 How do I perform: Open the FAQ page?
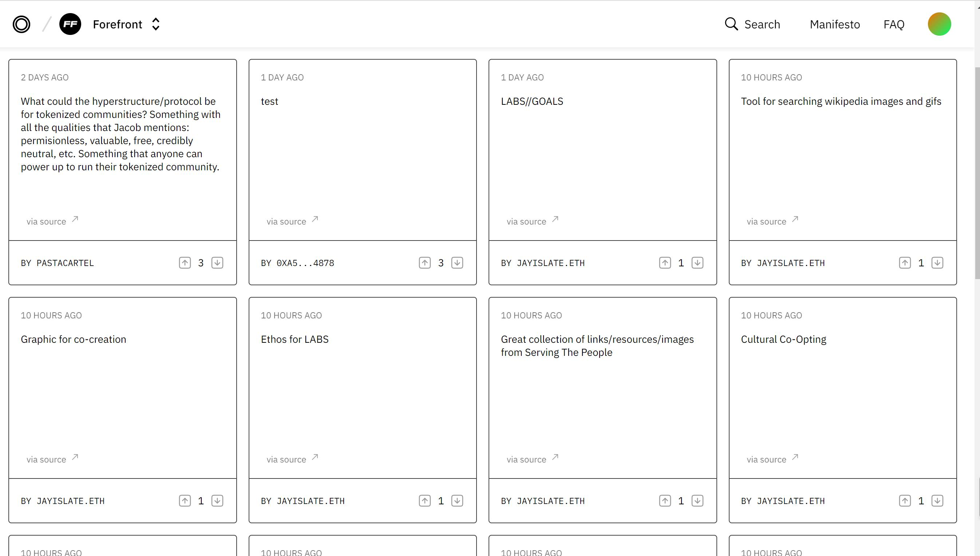click(x=894, y=24)
